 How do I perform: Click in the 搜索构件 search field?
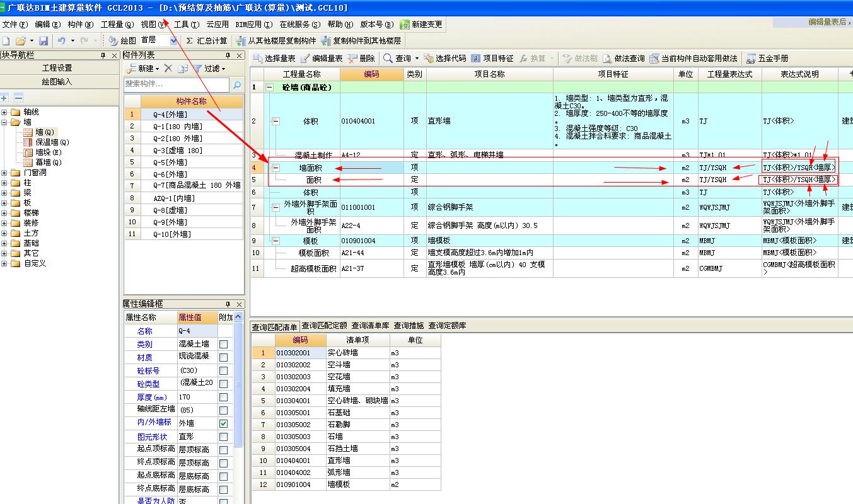(177, 84)
